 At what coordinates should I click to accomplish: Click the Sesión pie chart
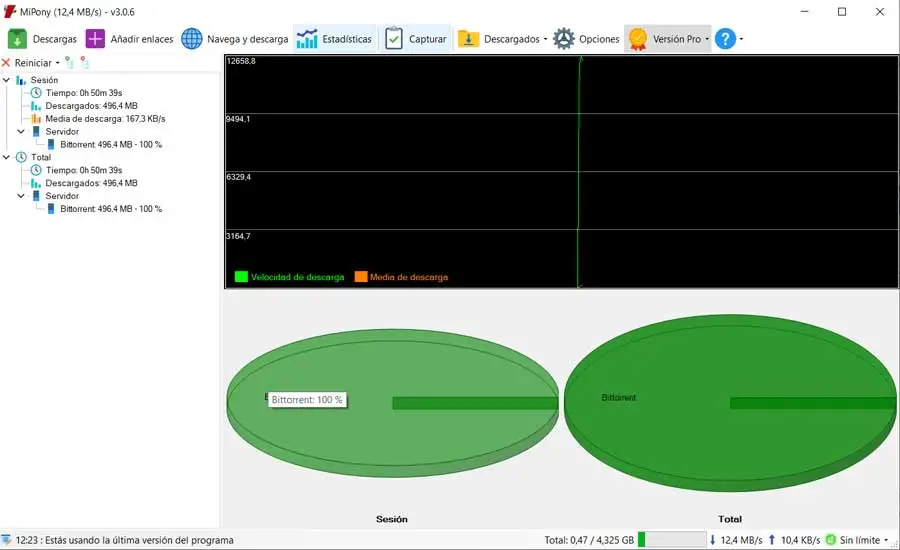pyautogui.click(x=393, y=403)
